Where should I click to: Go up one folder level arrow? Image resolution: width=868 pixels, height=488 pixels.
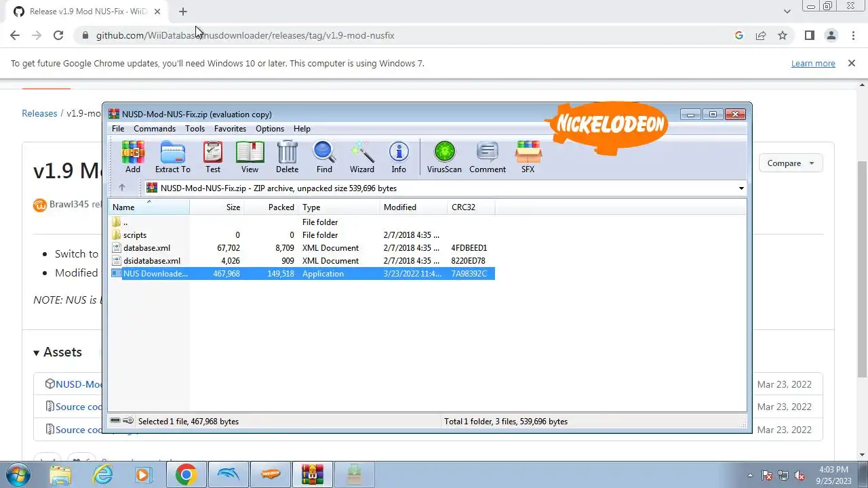point(122,188)
